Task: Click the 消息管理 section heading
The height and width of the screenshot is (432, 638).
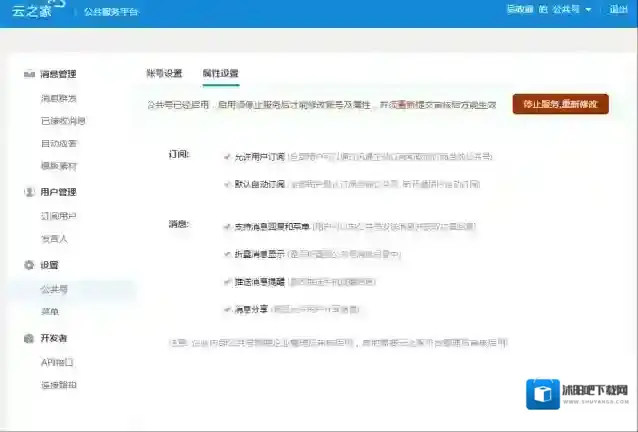Action: (58, 74)
